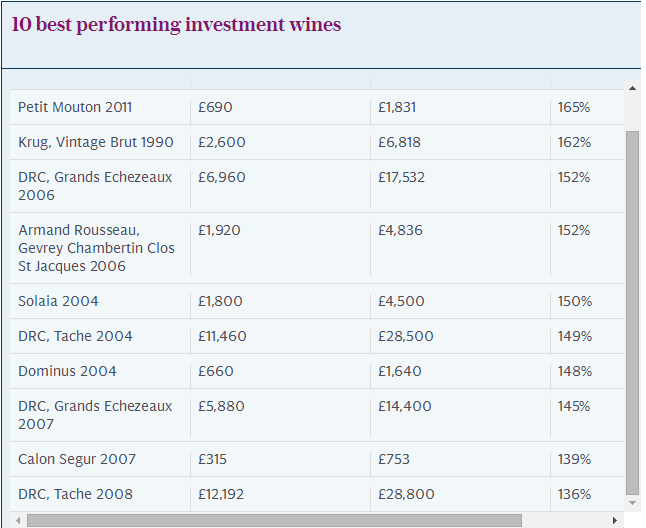Select the '165%' percentage cell
Image resolution: width=646 pixels, height=528 pixels.
[x=587, y=107]
